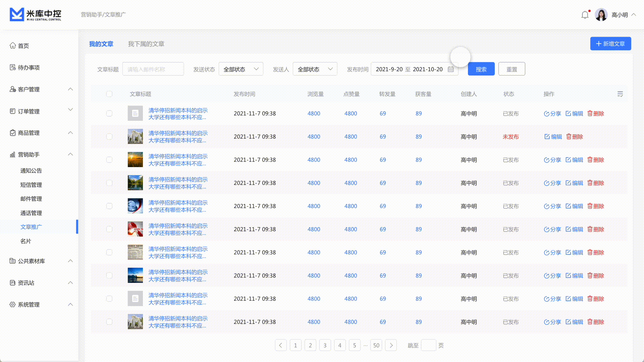The image size is (644, 362).
Task: Focus the 文章标题 search input
Action: click(153, 69)
